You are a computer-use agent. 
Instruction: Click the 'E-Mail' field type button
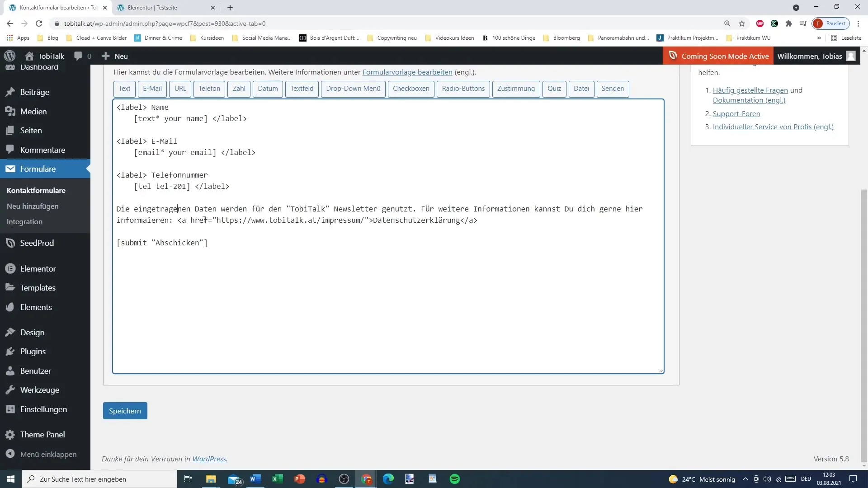[x=153, y=89]
